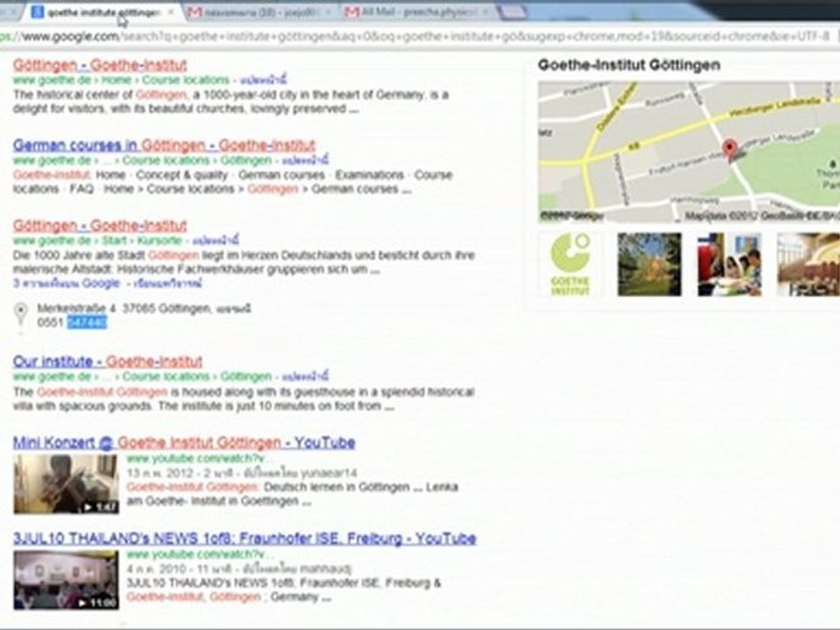The height and width of the screenshot is (630, 840).
Task: Click www.youtube.com URL under Mini Konzert
Action: (x=199, y=458)
